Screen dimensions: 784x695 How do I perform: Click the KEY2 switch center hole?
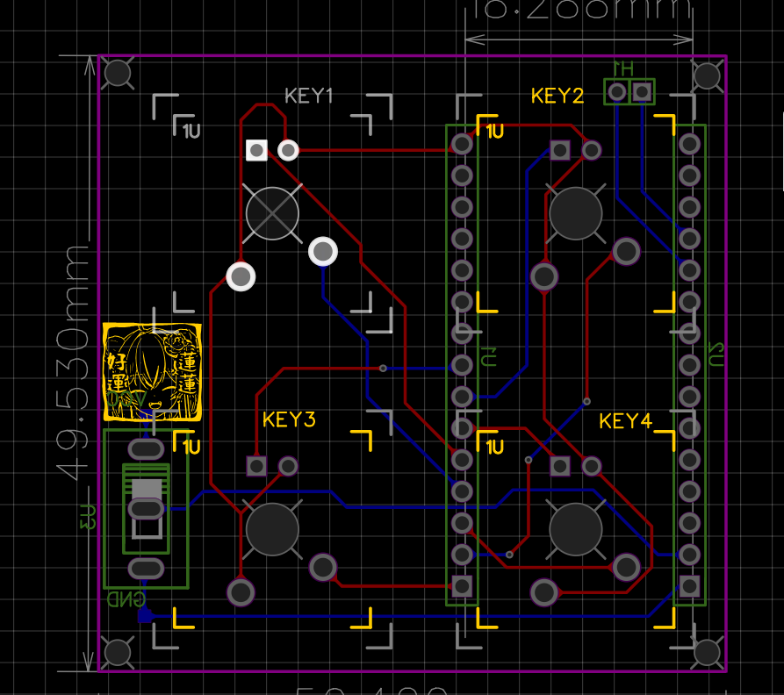coord(576,213)
